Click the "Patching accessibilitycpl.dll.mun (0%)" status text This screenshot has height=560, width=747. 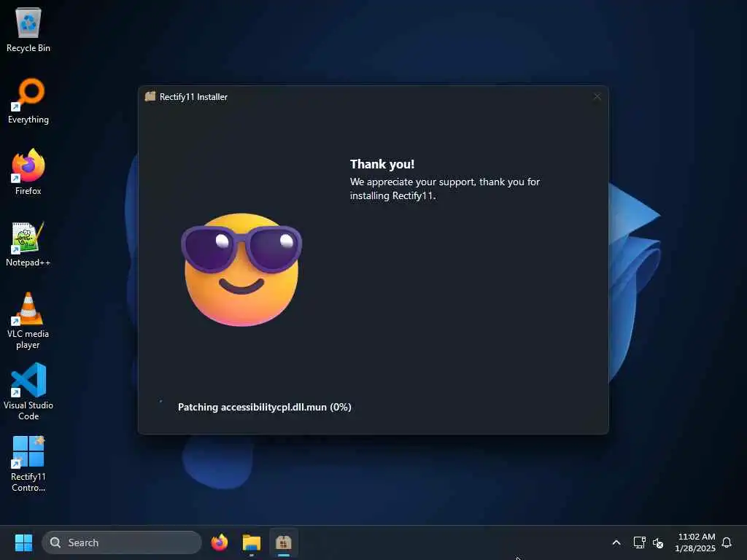pos(264,407)
